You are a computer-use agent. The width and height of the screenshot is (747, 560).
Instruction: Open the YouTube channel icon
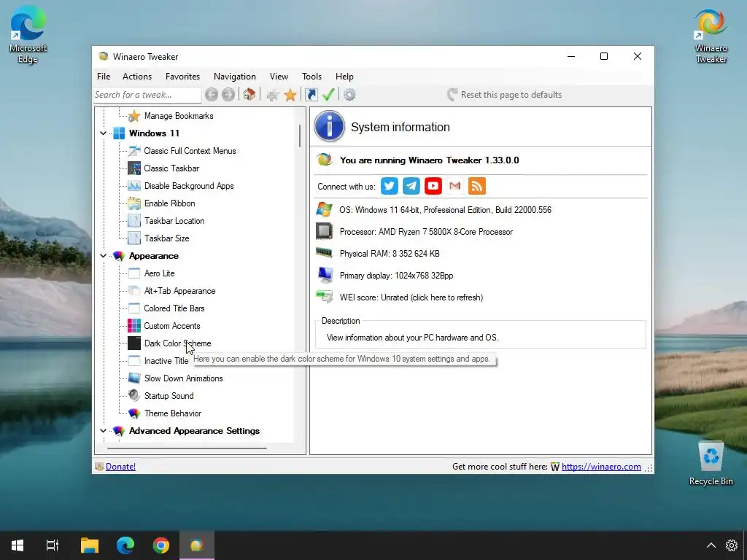[x=433, y=186]
